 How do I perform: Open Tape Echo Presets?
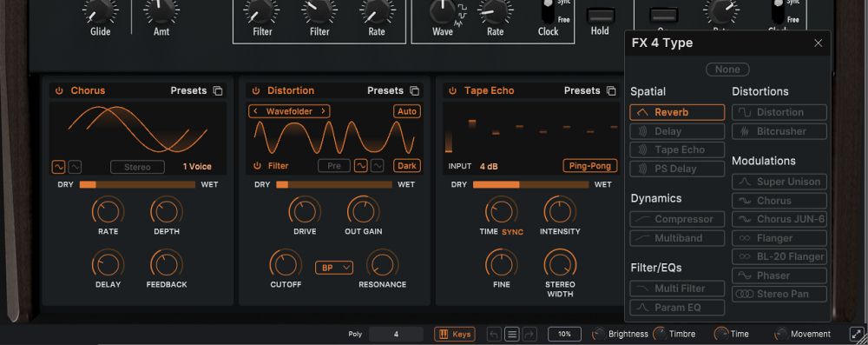(x=582, y=90)
